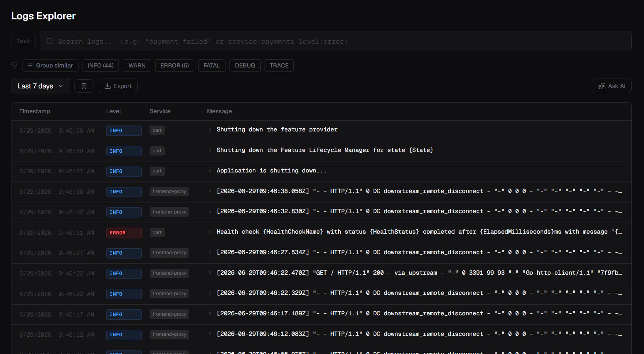Viewport: 644px width, 354px height.
Task: Click INFO badge on 9:46:27 AM row
Action: pyautogui.click(x=124, y=253)
